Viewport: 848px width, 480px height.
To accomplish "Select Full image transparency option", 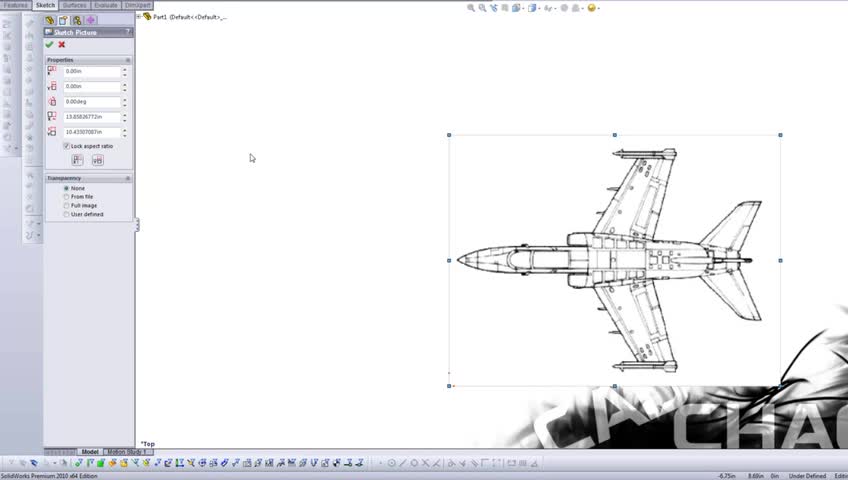I will point(67,205).
